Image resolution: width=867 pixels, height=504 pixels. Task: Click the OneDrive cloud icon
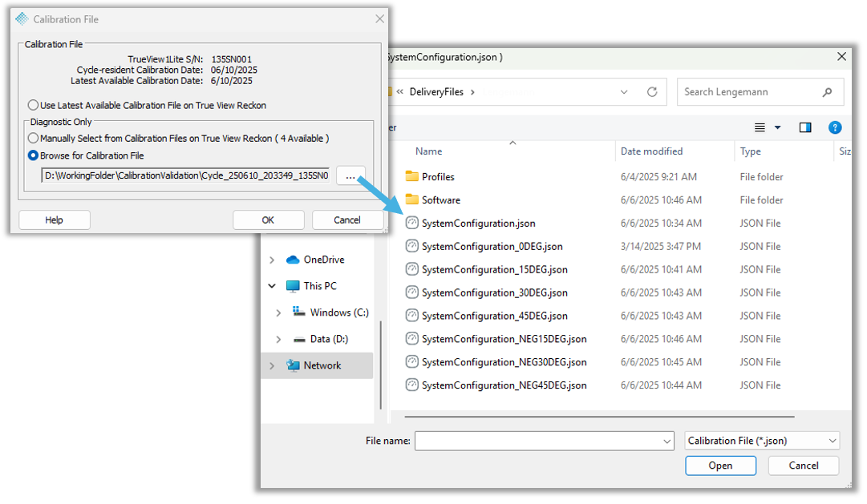point(293,260)
